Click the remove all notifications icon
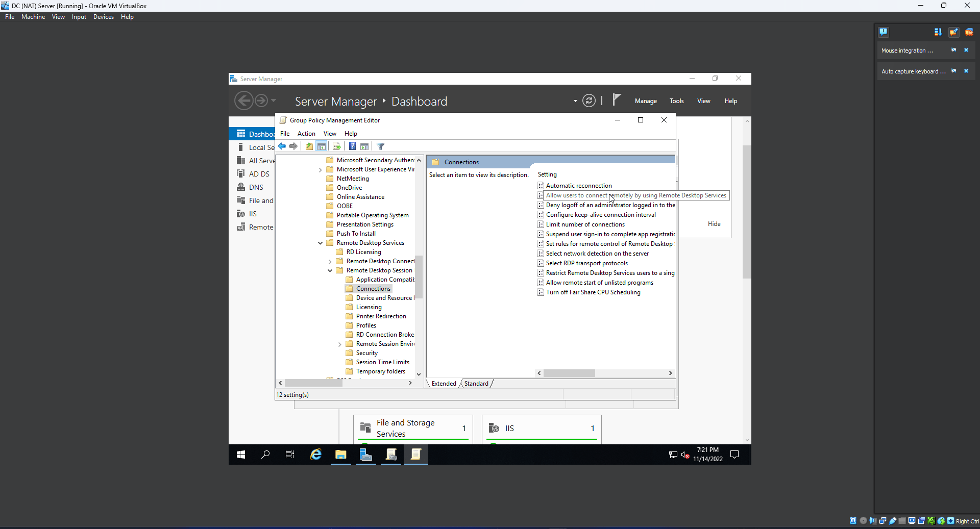 969,32
